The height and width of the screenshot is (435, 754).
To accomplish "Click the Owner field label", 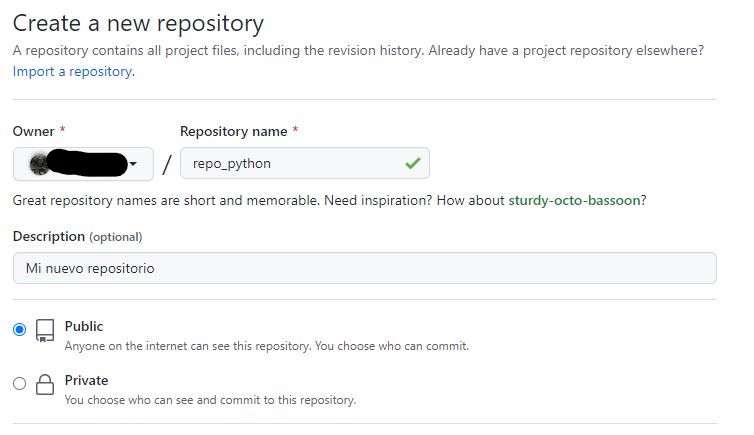I will click(x=33, y=131).
